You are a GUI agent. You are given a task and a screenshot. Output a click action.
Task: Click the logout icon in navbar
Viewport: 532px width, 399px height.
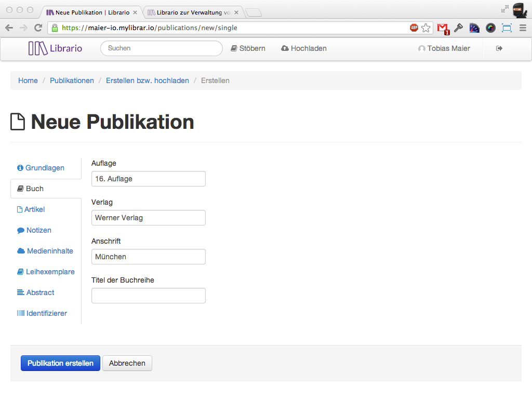(x=499, y=48)
